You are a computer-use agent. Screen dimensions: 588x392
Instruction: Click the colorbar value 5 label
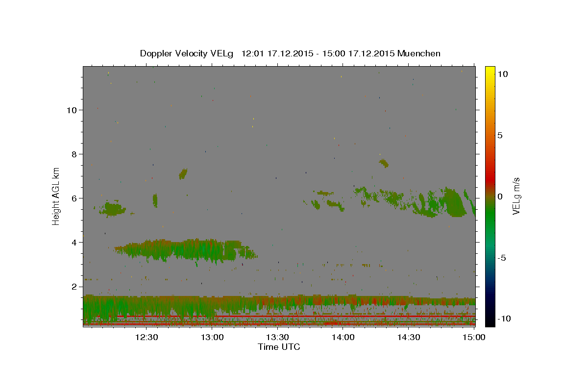click(500, 135)
